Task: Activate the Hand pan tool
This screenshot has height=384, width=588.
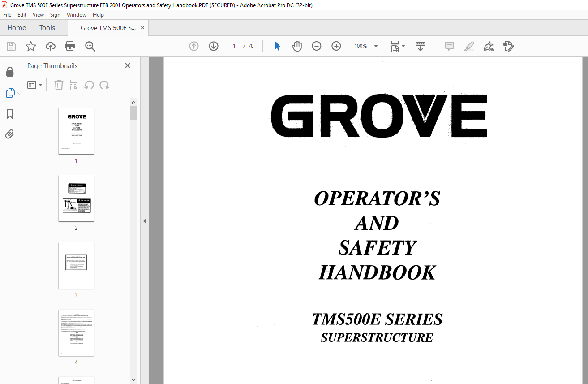Action: pos(297,46)
